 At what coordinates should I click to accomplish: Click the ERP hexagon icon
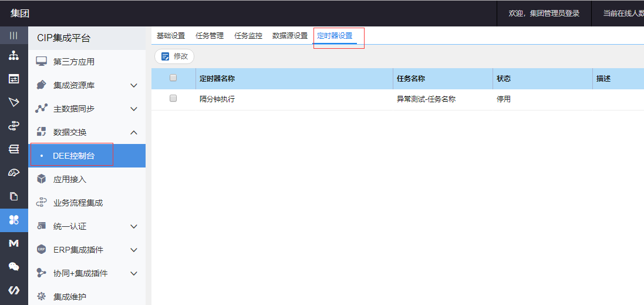pyautogui.click(x=41, y=250)
